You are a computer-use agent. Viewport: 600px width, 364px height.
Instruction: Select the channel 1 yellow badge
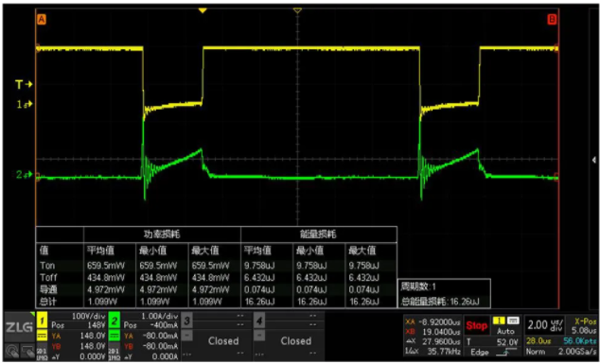pos(43,319)
